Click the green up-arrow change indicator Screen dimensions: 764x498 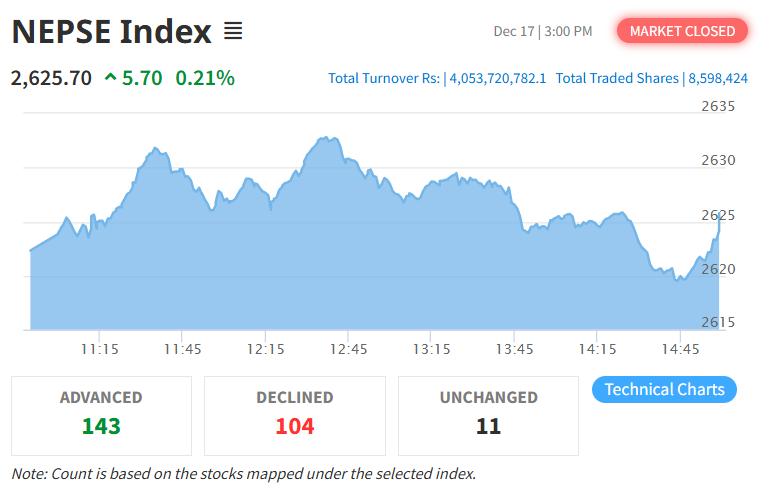pyautogui.click(x=110, y=77)
